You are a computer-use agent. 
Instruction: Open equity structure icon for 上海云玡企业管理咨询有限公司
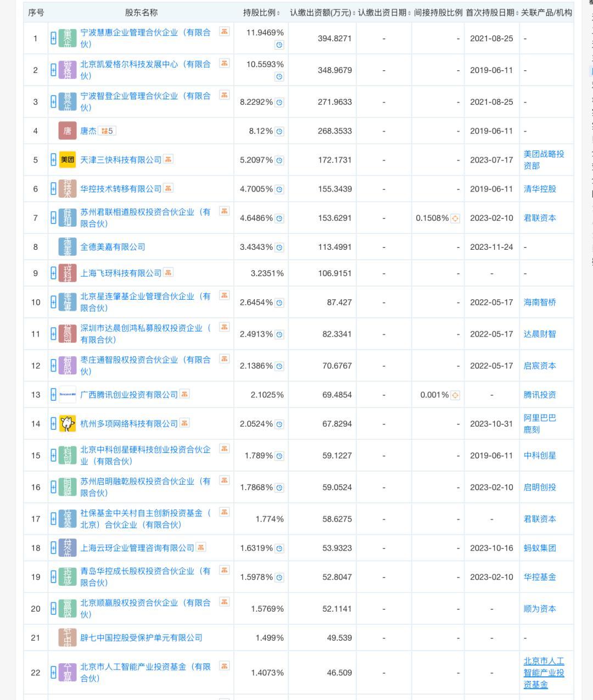pyautogui.click(x=201, y=547)
